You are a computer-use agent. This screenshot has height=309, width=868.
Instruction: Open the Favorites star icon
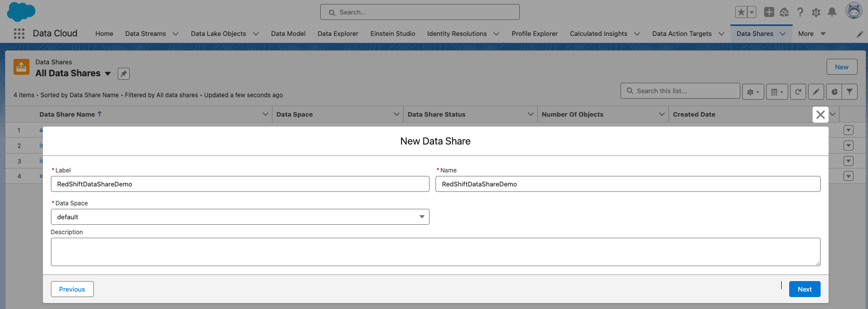tap(741, 12)
